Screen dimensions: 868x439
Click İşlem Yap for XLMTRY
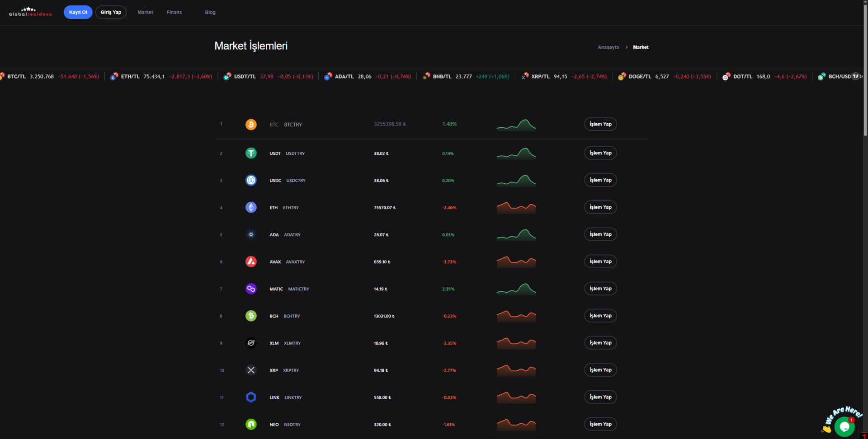click(600, 343)
